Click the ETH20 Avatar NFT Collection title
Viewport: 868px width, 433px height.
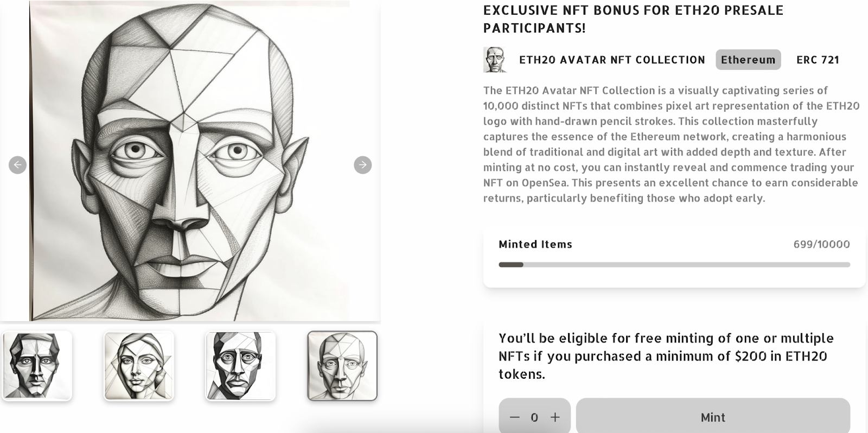click(x=612, y=60)
